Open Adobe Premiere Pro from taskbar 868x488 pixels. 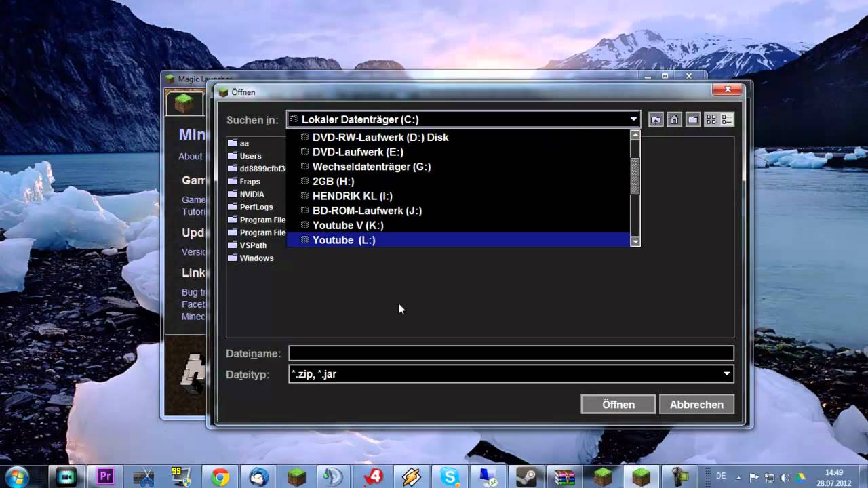105,476
